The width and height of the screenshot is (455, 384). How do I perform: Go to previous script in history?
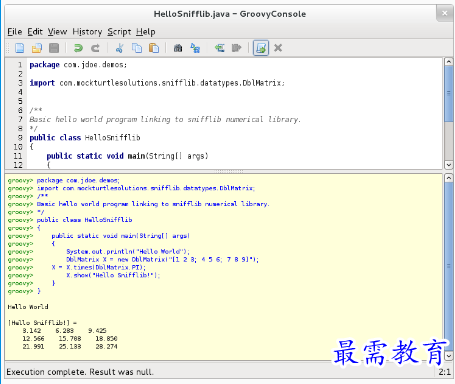point(219,48)
